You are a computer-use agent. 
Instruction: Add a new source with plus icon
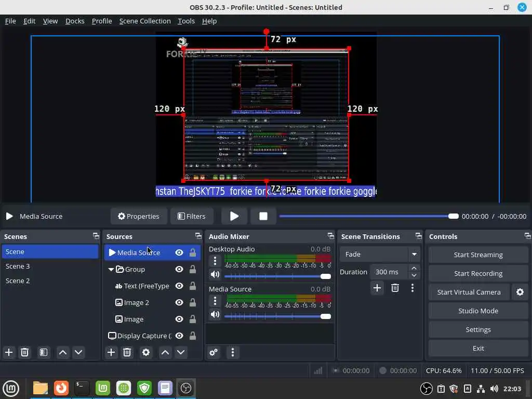[111, 352]
